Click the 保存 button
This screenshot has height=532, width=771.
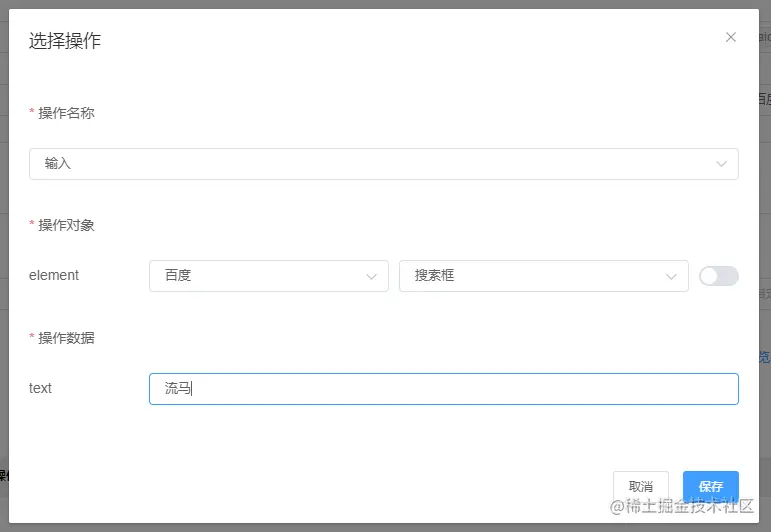pyautogui.click(x=711, y=486)
